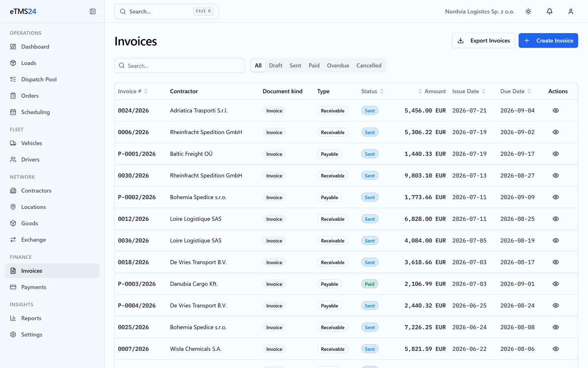Click the Vehicles truck icon
The image size is (588, 368).
tap(13, 143)
